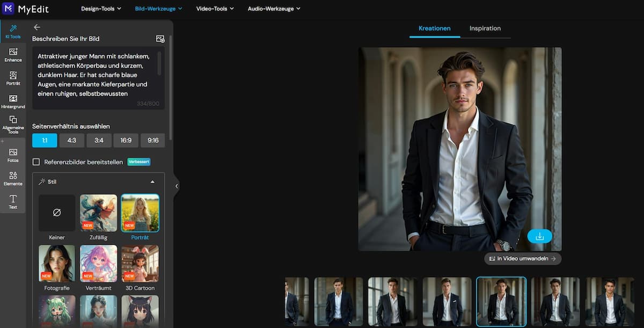Click the Verbessert badge

(138, 162)
